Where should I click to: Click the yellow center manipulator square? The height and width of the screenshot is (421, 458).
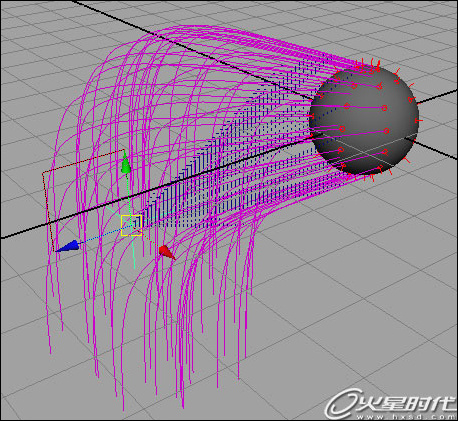[x=131, y=225]
